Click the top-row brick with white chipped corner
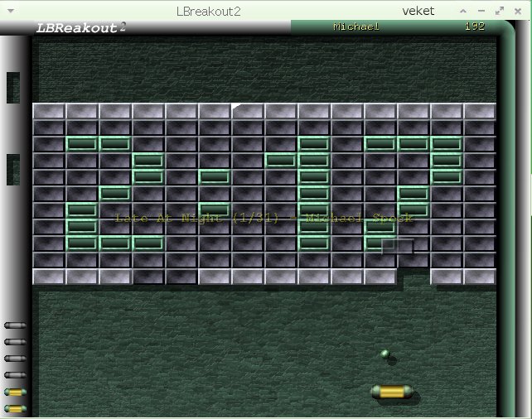Screen dimensions: 532x419 coord(249,111)
